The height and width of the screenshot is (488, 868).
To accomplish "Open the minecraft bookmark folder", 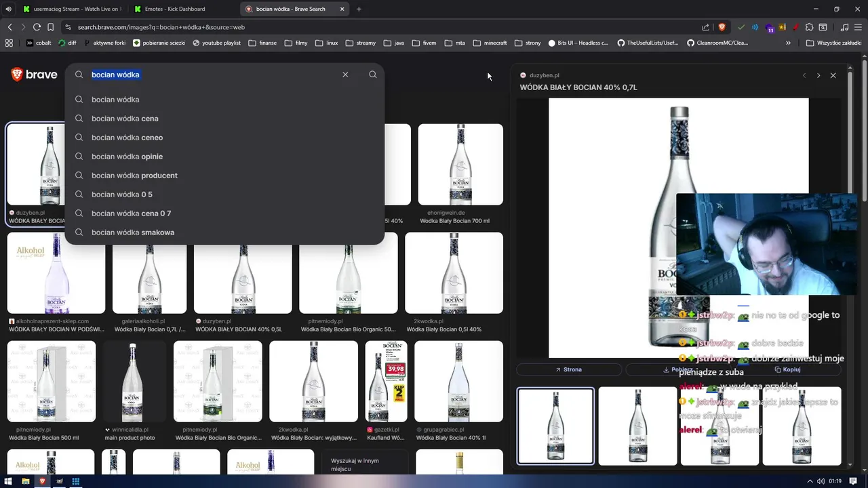I will (x=490, y=43).
